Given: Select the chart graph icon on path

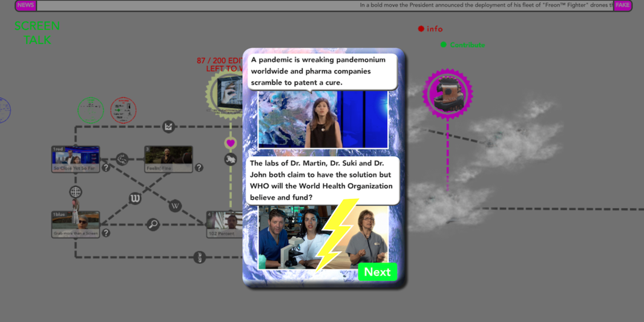Looking at the screenshot, I should point(168,126).
